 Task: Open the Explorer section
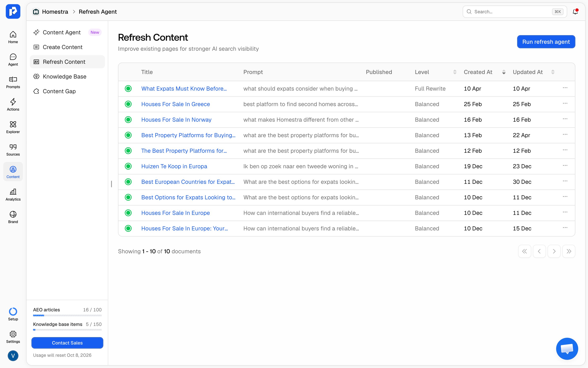pyautogui.click(x=13, y=127)
